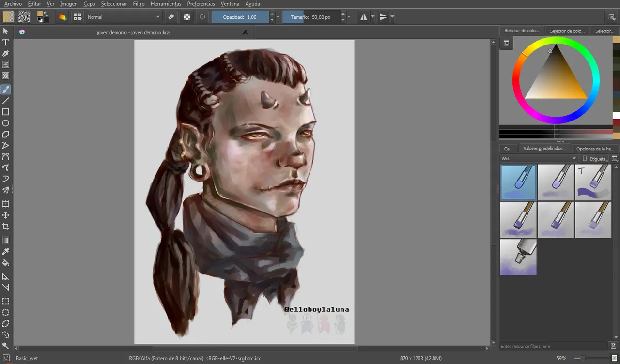Open the Etiqueta tag menu
620x364 pixels.
pyautogui.click(x=595, y=158)
